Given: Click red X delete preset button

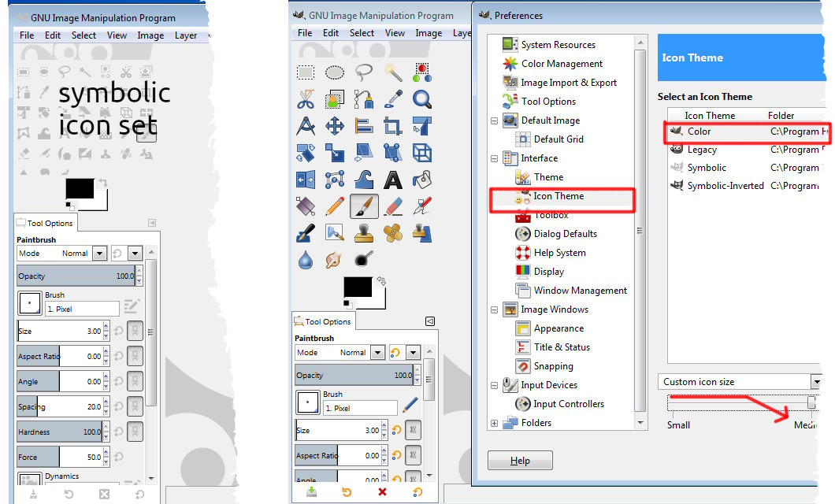Looking at the screenshot, I should (382, 491).
